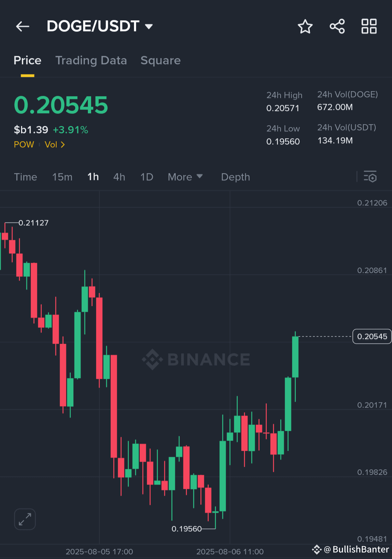392x559 pixels.
Task: Open chart indicator settings icon beside Depth
Action: coord(371,177)
